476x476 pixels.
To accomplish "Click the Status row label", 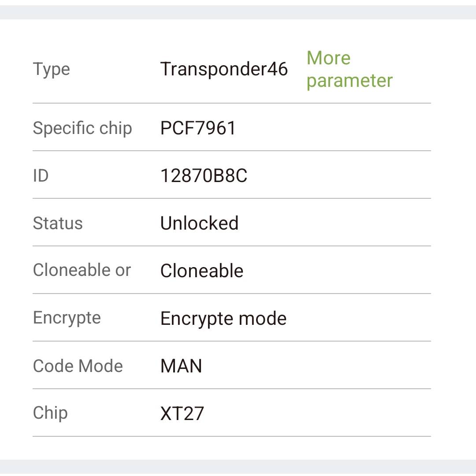I will [x=58, y=223].
